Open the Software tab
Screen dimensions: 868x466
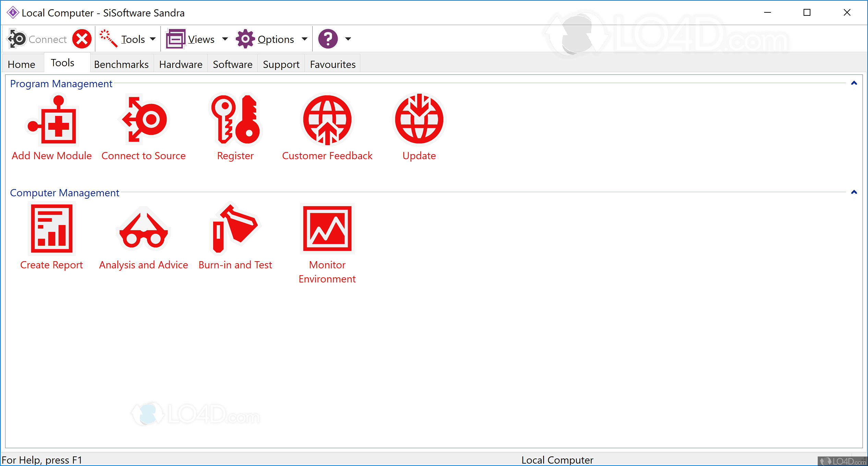click(232, 64)
